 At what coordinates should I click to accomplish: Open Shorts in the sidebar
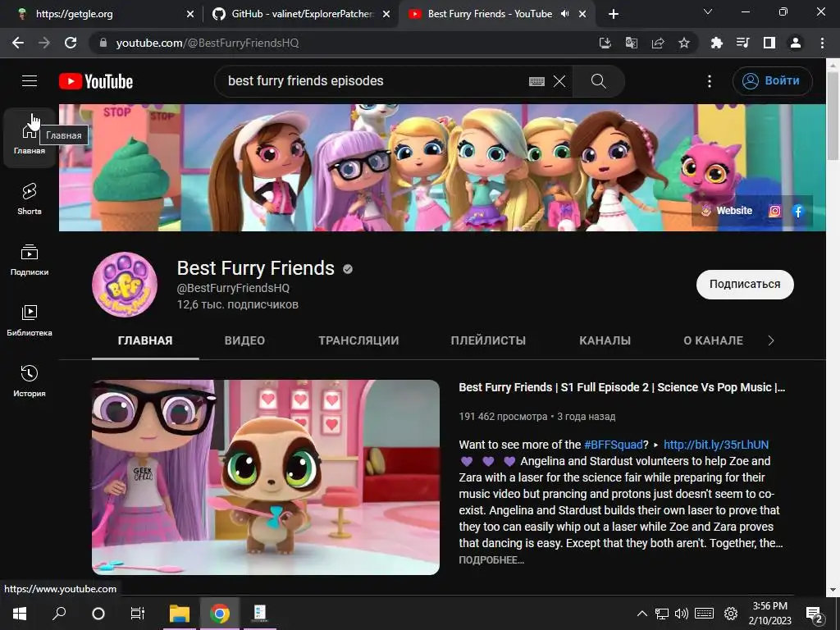point(30,199)
